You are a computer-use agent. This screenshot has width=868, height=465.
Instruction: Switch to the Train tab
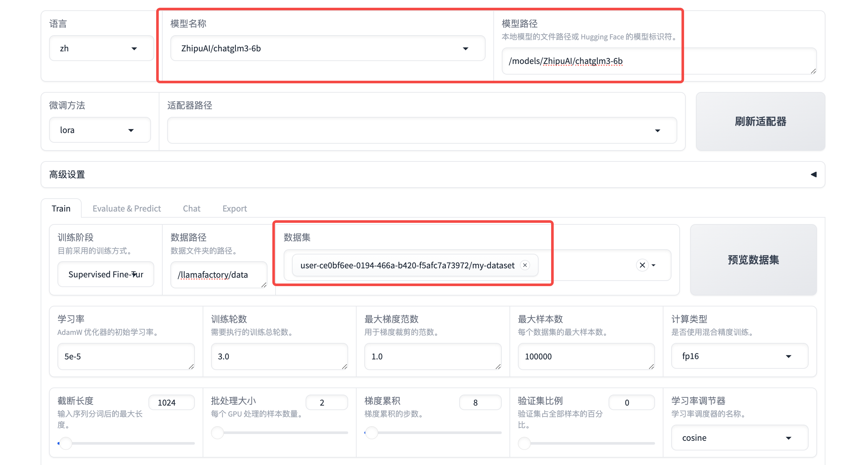point(61,208)
